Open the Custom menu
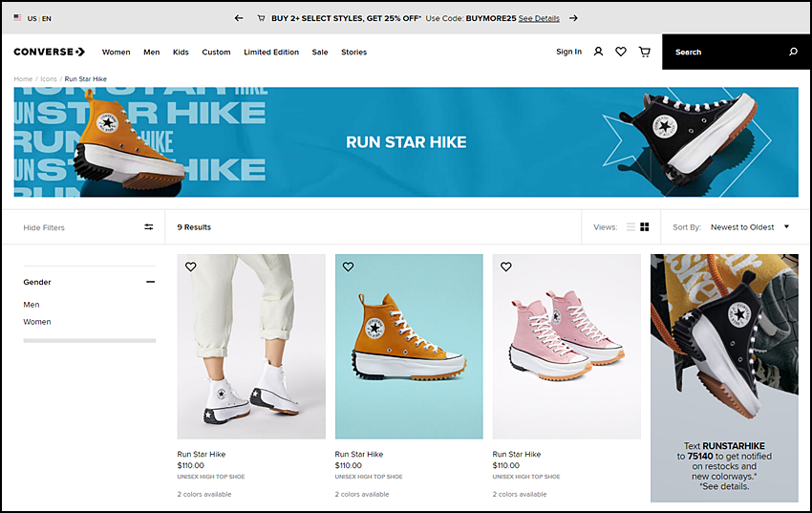Screen dimensions: 812x513 pos(216,53)
